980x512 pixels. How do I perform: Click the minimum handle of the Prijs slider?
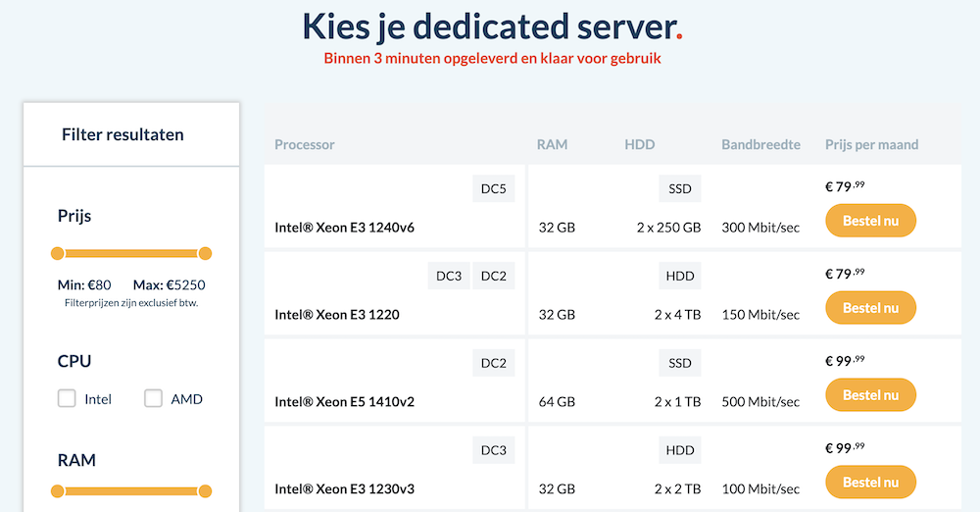pos(58,254)
